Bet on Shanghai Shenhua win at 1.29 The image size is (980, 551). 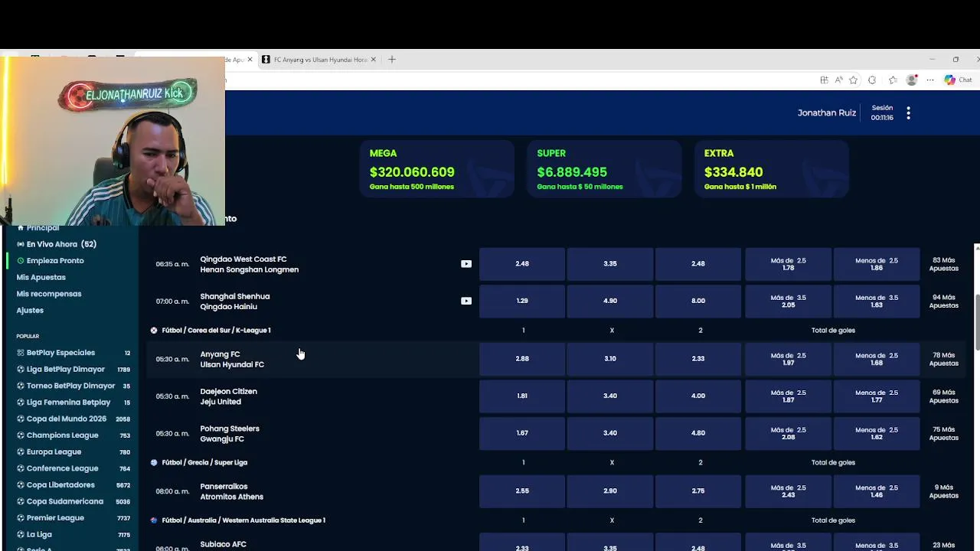click(522, 301)
